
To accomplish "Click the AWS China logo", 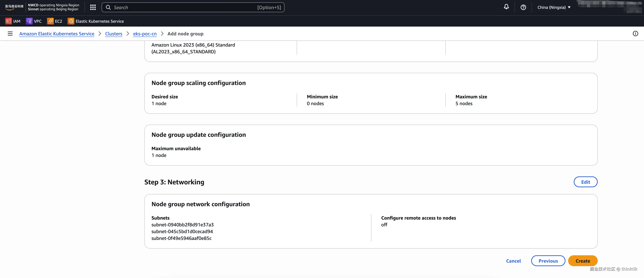I will click(14, 7).
